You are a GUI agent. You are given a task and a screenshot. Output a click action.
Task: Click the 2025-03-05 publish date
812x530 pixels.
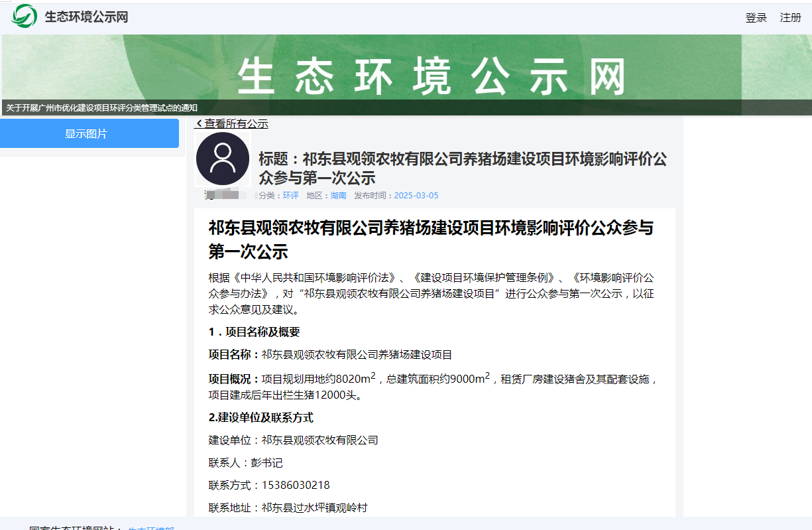[416, 196]
